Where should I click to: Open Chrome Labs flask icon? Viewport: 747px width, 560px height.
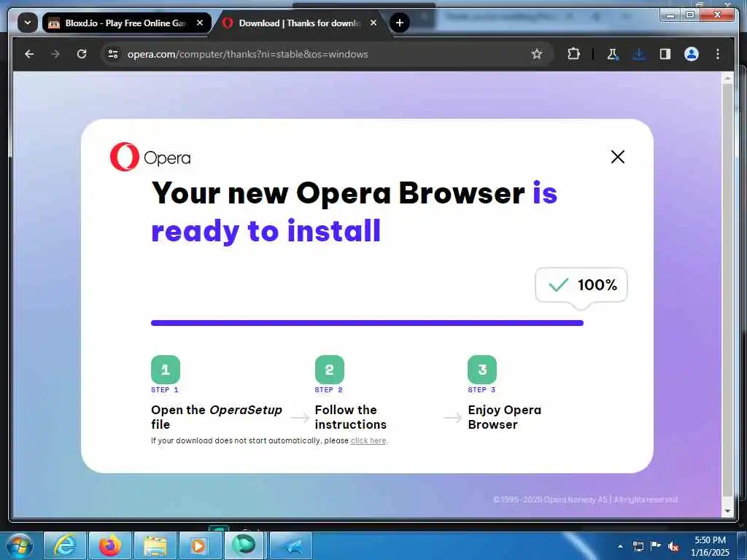coord(613,54)
